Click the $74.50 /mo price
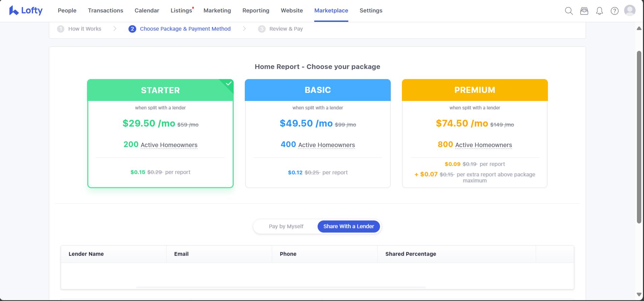The height and width of the screenshot is (301, 644). [x=462, y=123]
